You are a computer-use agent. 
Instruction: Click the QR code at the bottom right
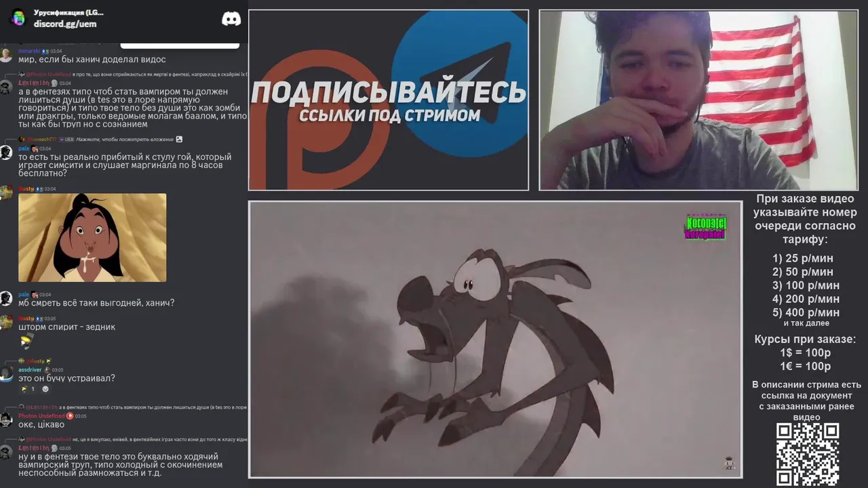tap(807, 454)
